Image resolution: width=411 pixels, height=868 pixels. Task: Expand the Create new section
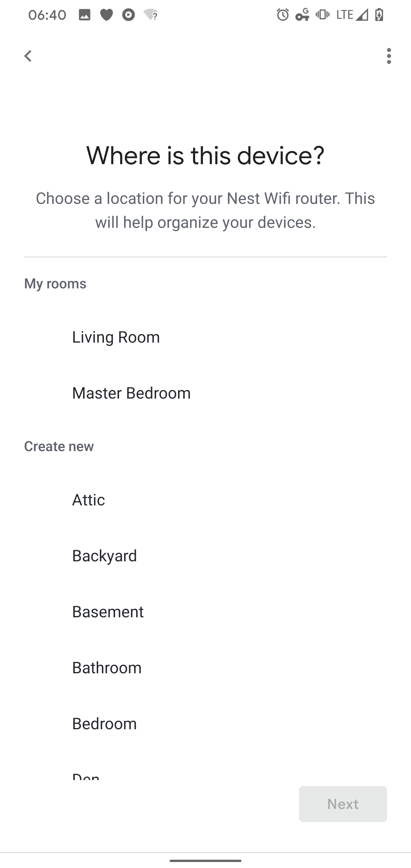59,446
